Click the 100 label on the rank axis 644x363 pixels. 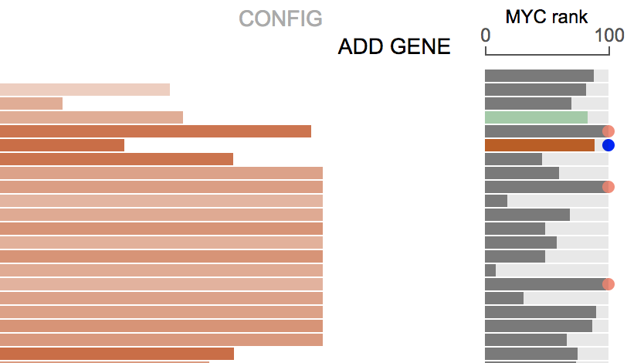(609, 36)
